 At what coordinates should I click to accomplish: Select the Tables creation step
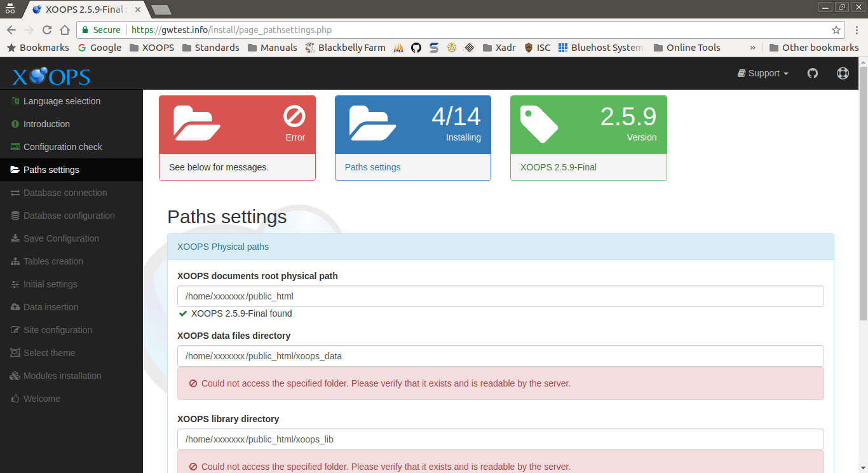pos(53,261)
